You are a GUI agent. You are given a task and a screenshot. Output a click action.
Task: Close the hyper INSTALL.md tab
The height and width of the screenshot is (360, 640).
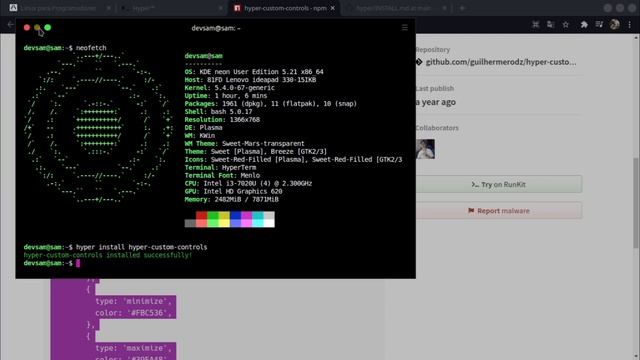444,8
